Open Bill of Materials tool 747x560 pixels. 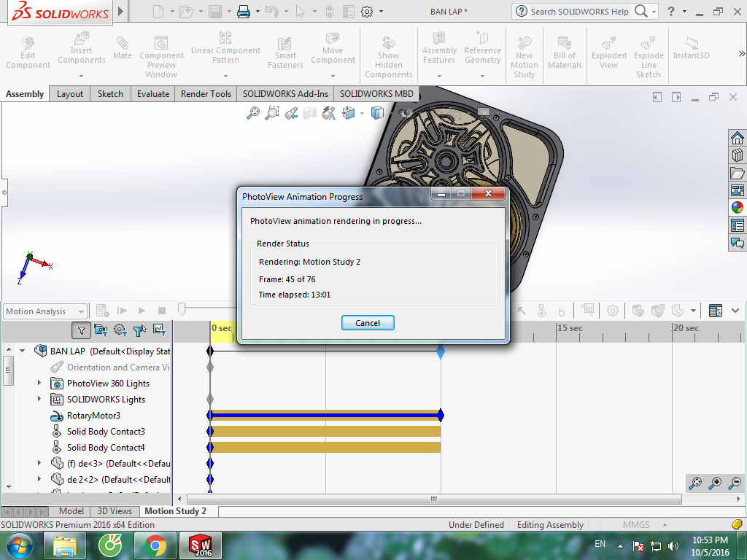(x=565, y=52)
